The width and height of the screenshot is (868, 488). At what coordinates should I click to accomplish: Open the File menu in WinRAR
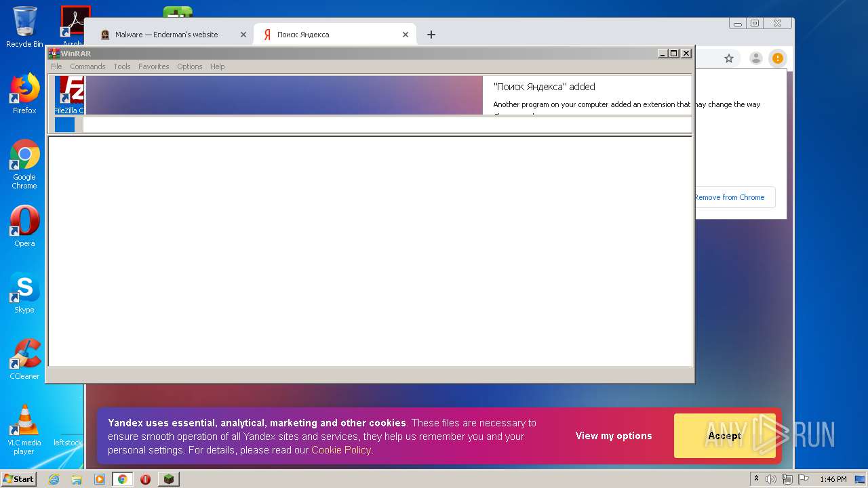(x=56, y=66)
